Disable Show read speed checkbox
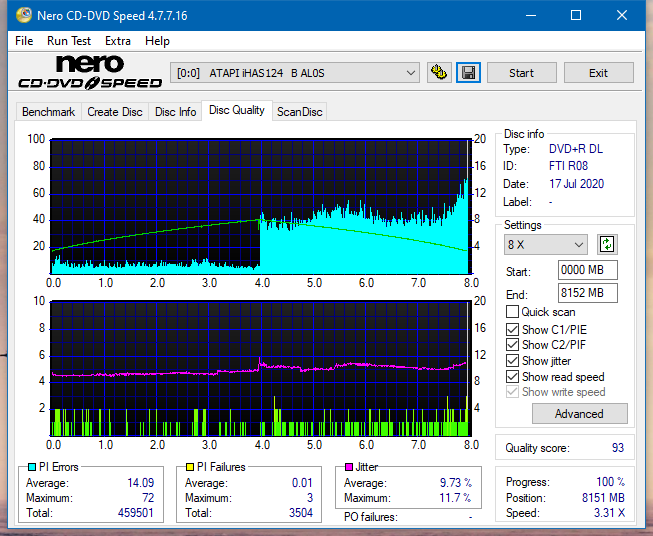Screen dimensions: 653x536 click(x=512, y=376)
